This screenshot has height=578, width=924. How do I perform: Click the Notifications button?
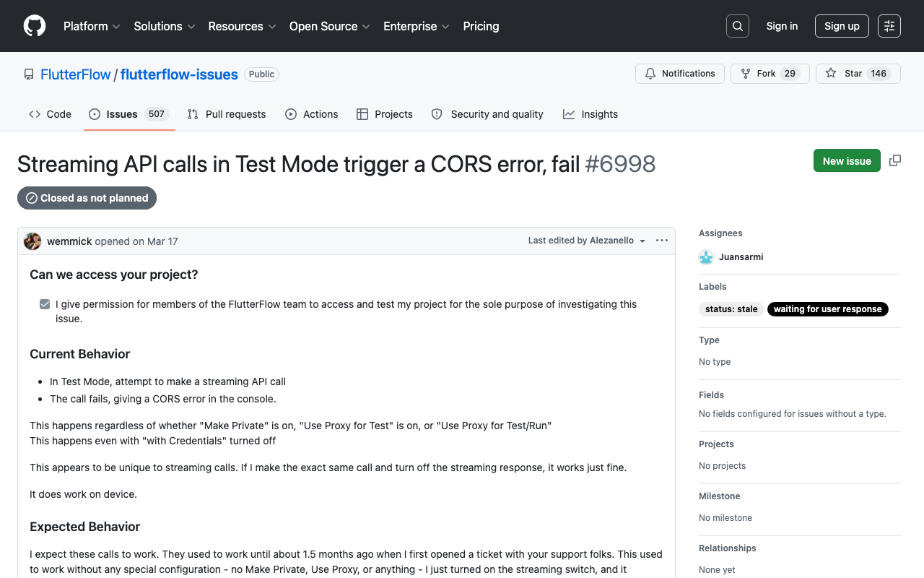pos(680,74)
